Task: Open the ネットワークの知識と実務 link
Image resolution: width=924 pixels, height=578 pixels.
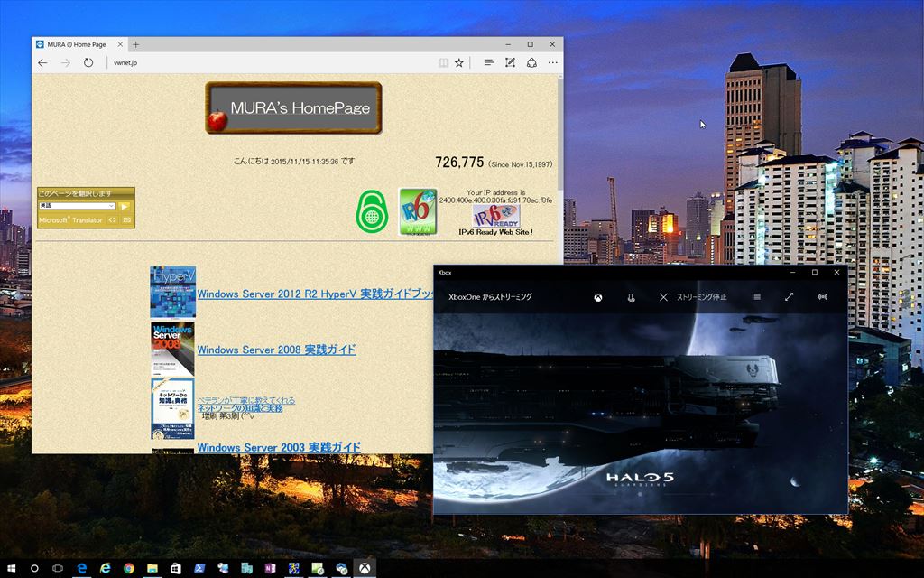Action: point(240,408)
